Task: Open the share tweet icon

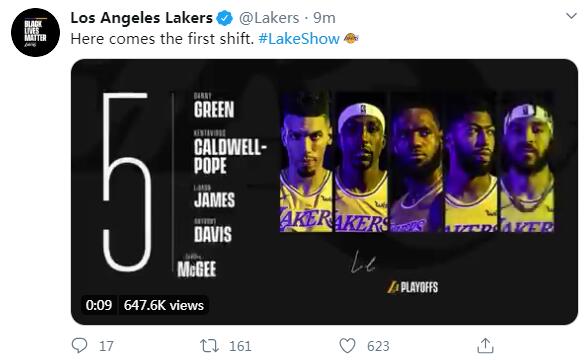Action: pyautogui.click(x=485, y=345)
